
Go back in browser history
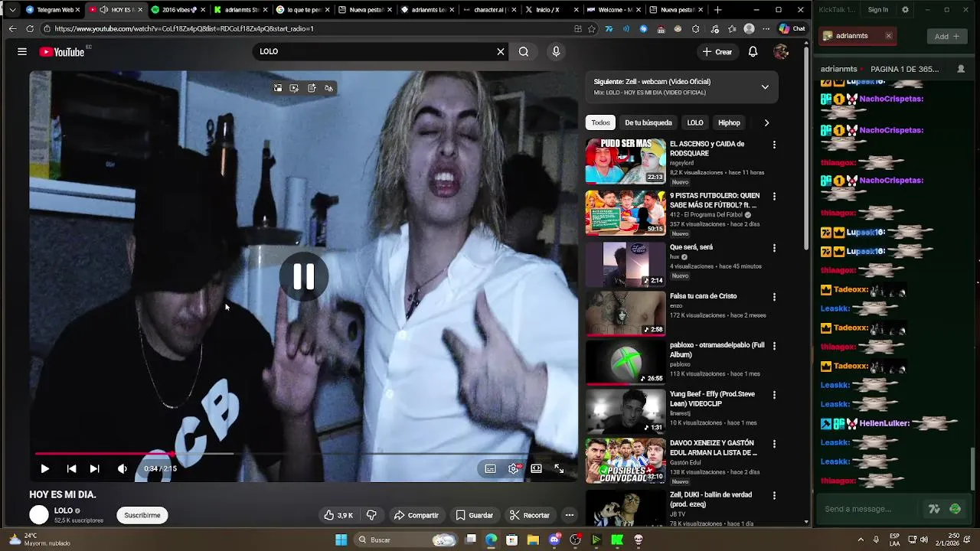pos(12,28)
